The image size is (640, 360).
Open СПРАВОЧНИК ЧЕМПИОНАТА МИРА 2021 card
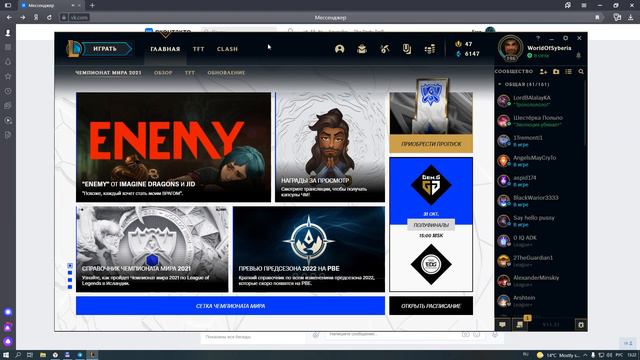click(152, 249)
